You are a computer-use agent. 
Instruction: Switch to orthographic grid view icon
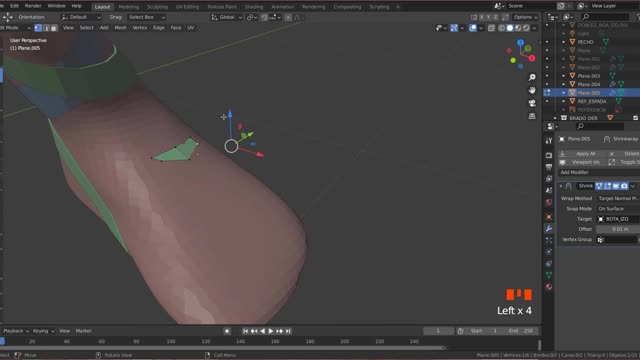click(532, 116)
